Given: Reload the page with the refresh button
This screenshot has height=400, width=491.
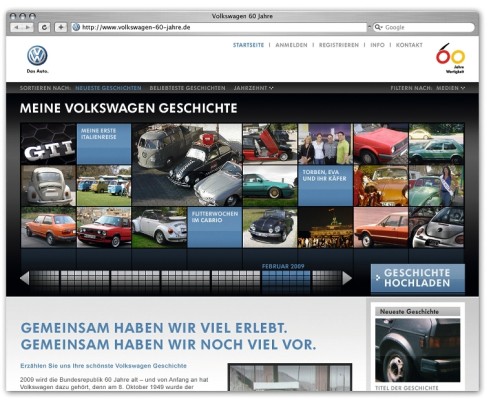Looking at the screenshot, I should [44, 27].
